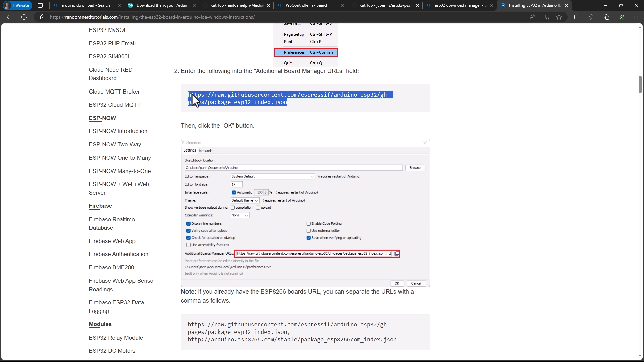This screenshot has height=362, width=644.
Task: Open Firebase Web App link
Action: coord(112,241)
